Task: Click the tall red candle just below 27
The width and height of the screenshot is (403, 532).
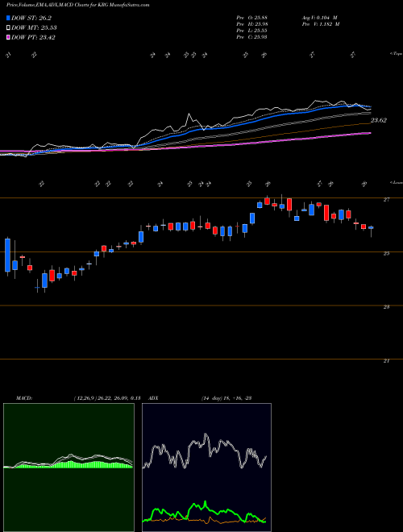Action: (289, 205)
